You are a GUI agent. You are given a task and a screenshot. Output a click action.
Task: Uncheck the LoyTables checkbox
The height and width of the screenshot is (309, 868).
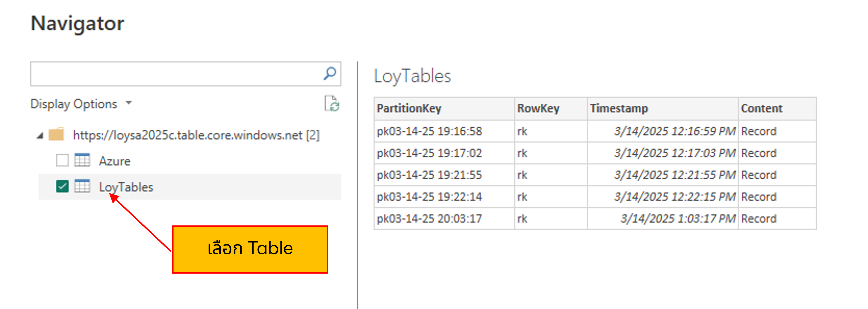tap(62, 186)
